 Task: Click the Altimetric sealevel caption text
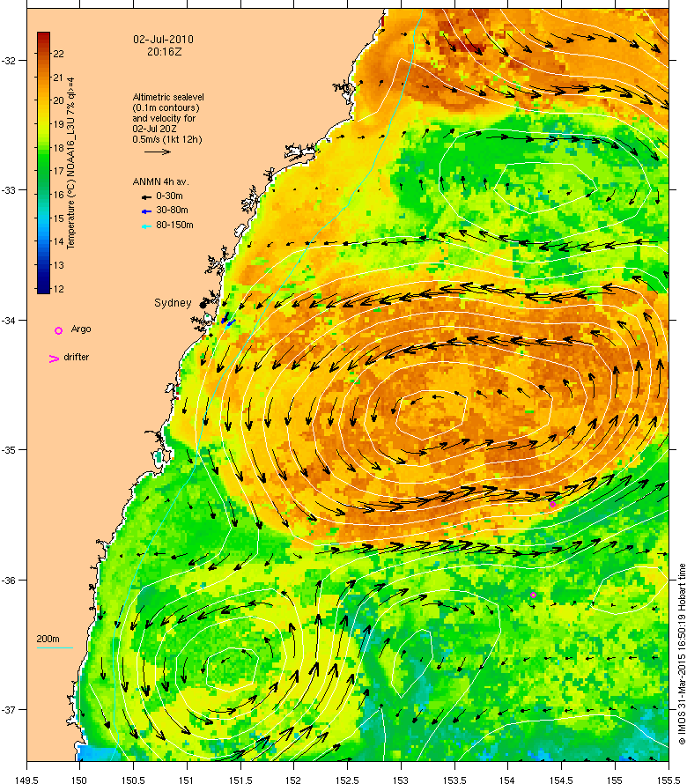point(168,119)
